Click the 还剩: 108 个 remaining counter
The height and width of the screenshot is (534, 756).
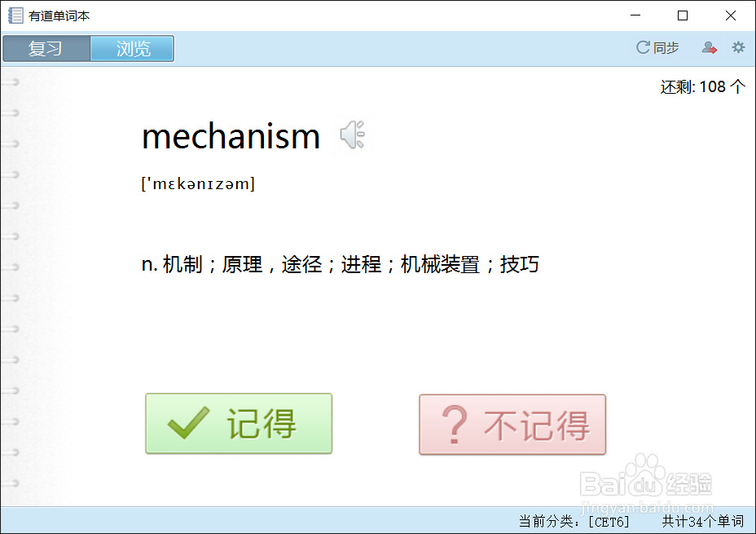point(703,87)
